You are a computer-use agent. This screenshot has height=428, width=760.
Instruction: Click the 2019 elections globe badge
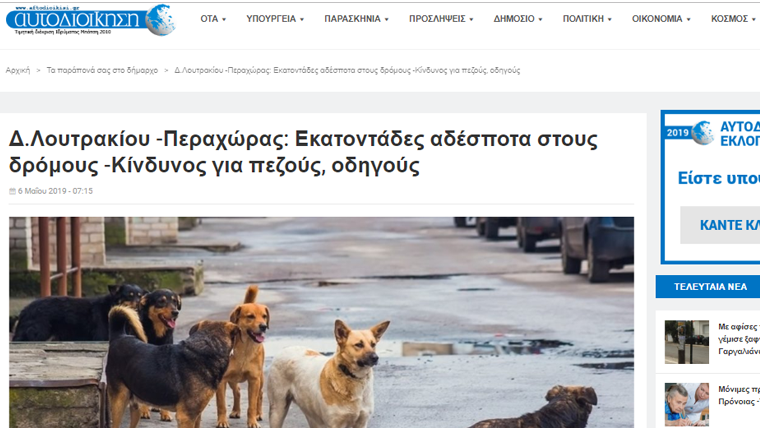click(x=702, y=133)
